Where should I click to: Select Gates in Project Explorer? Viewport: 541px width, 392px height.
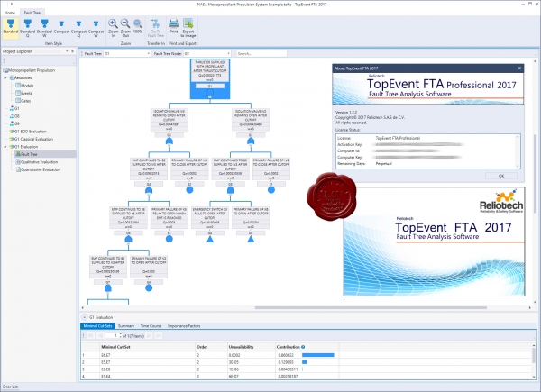pos(23,101)
